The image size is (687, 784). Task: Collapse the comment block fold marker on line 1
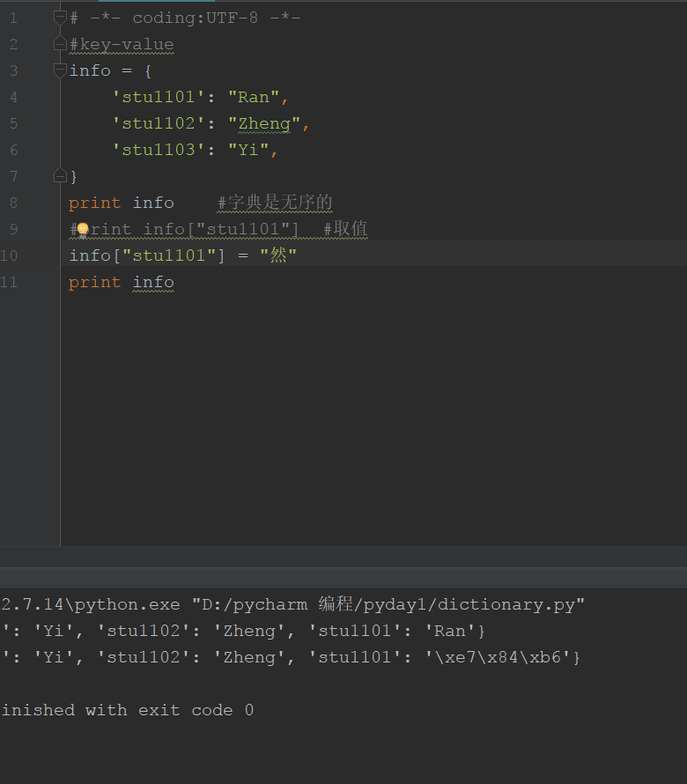[x=60, y=18]
